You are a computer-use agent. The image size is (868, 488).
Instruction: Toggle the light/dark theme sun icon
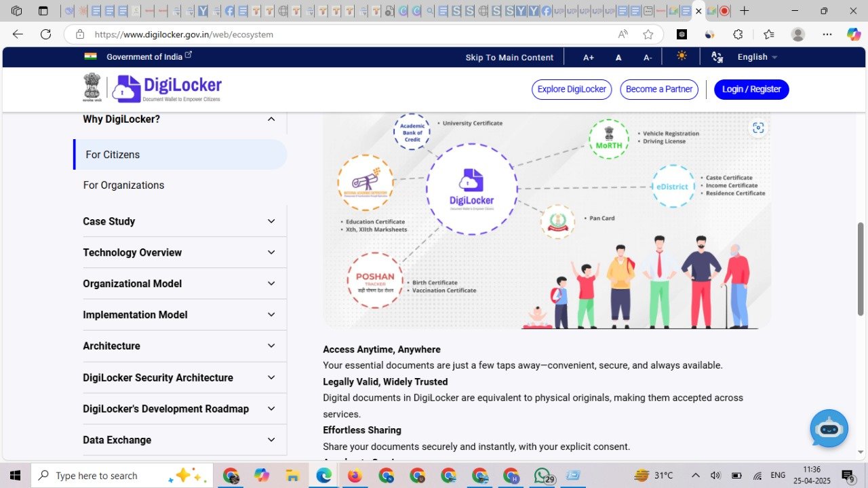[682, 56]
